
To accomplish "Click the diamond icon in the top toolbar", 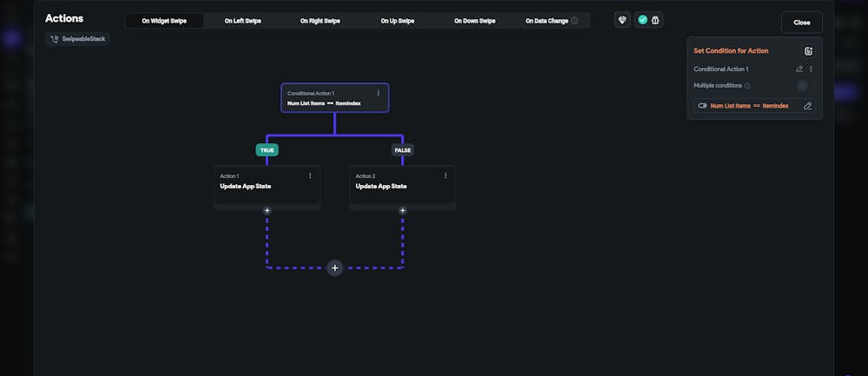I will coord(622,20).
